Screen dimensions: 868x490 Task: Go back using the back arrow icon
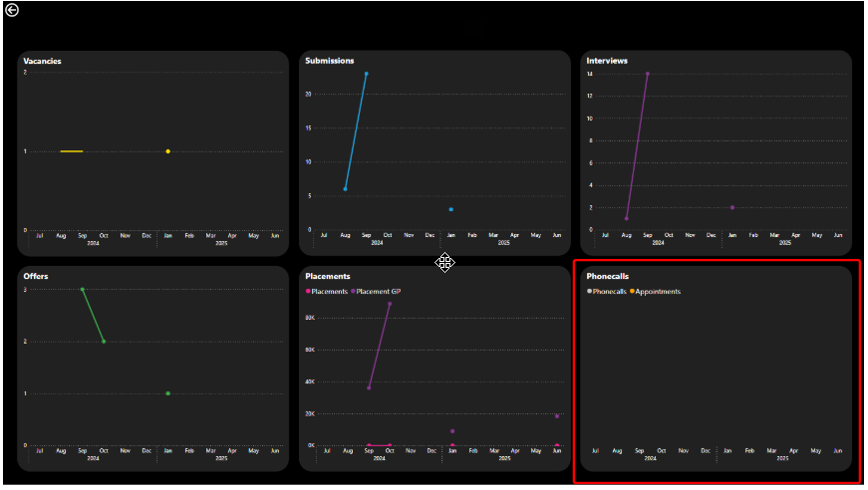pyautogui.click(x=12, y=10)
